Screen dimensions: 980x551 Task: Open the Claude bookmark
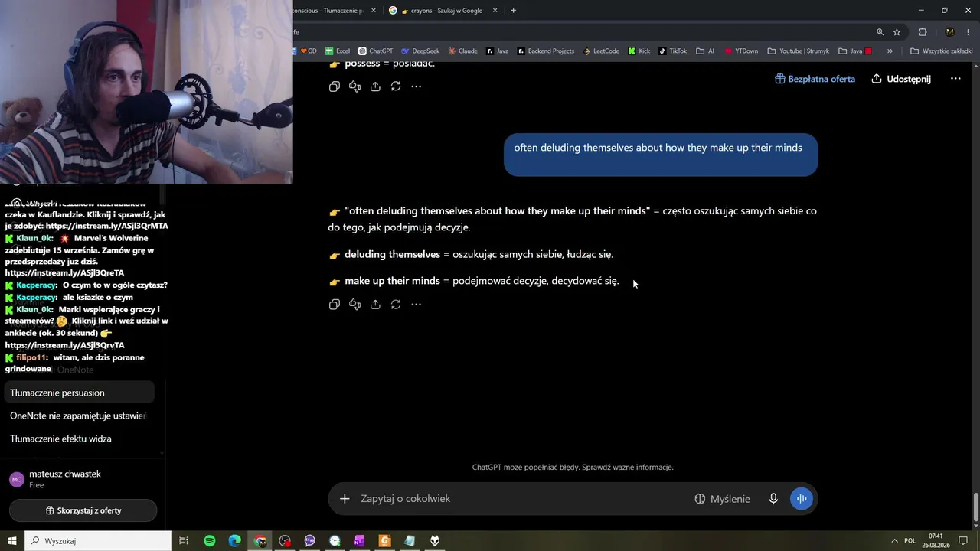point(463,51)
